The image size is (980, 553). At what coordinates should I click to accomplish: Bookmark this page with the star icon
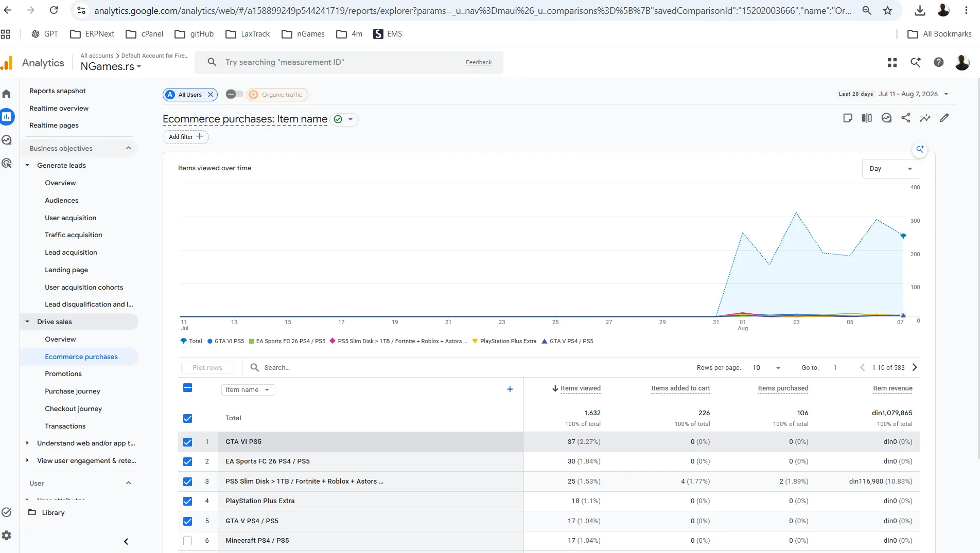pyautogui.click(x=888, y=10)
